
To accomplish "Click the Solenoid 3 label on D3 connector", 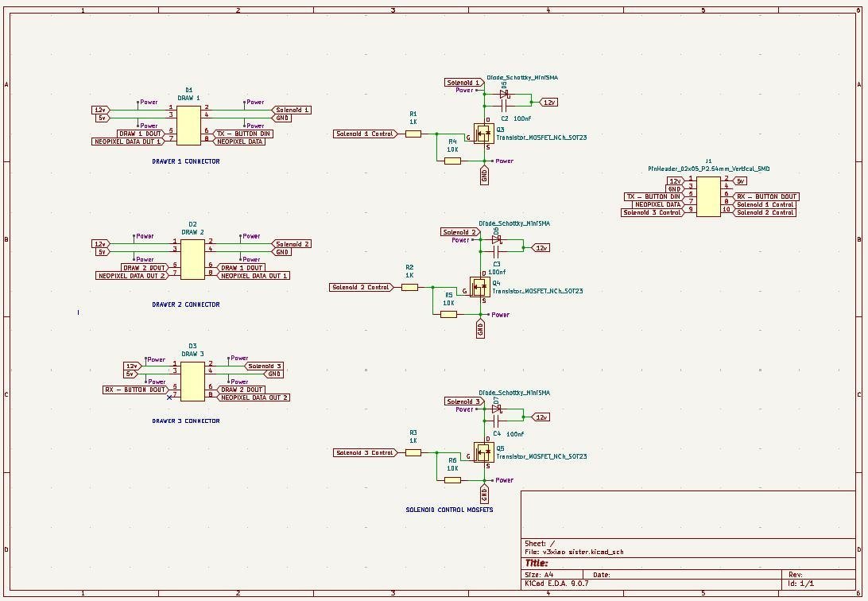I will [264, 366].
